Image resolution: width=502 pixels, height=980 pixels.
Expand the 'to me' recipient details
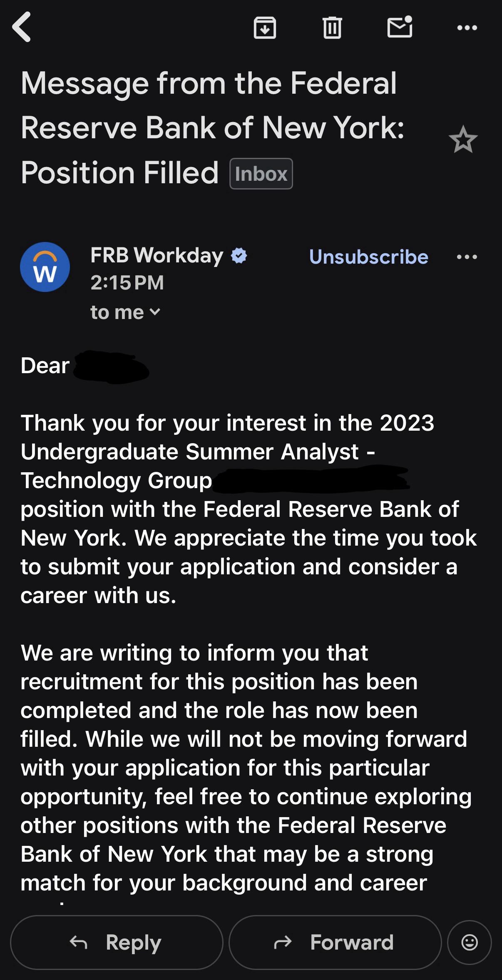point(125,312)
